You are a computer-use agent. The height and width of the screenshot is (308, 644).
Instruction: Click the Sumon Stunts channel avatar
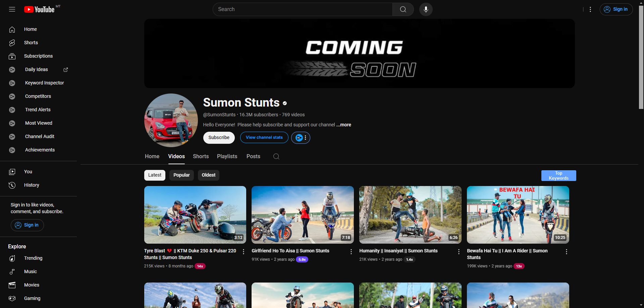coord(171,120)
